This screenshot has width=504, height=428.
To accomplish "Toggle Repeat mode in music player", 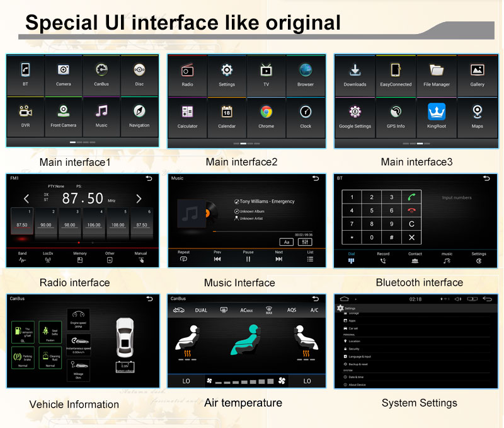I will [x=183, y=256].
